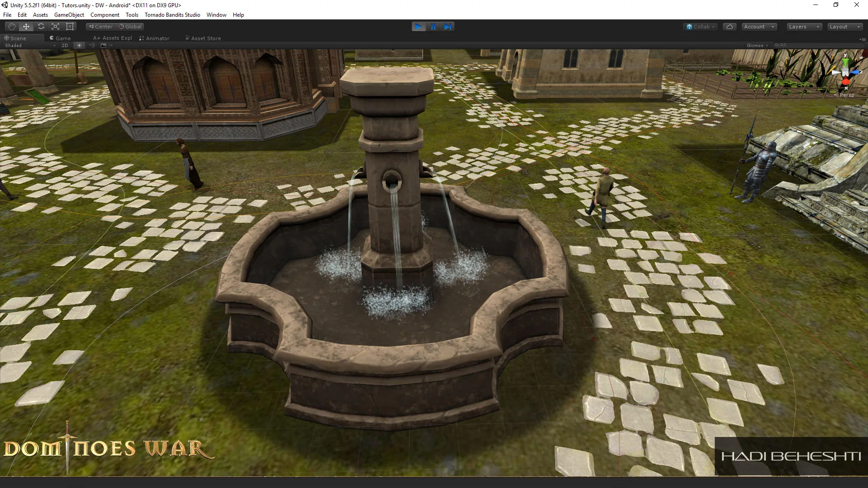This screenshot has height=488, width=868.
Task: Open the Tools menu
Action: (132, 15)
